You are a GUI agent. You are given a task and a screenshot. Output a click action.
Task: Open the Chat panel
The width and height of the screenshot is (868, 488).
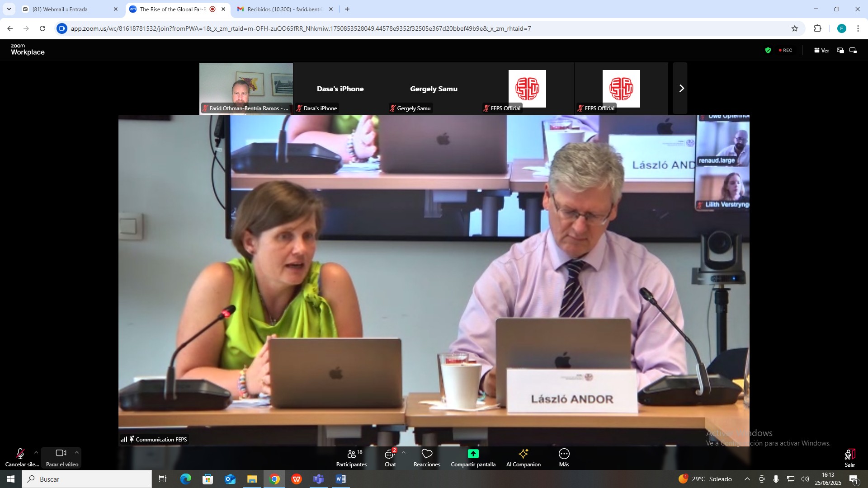390,457
